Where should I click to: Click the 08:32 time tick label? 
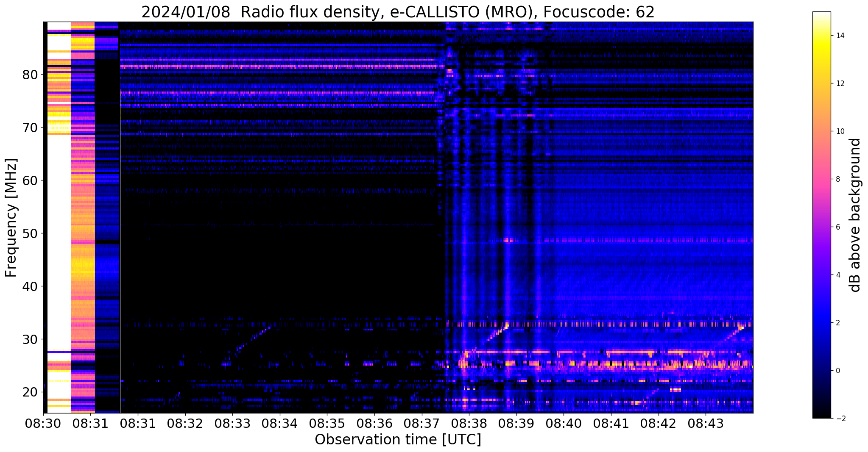coord(185,423)
